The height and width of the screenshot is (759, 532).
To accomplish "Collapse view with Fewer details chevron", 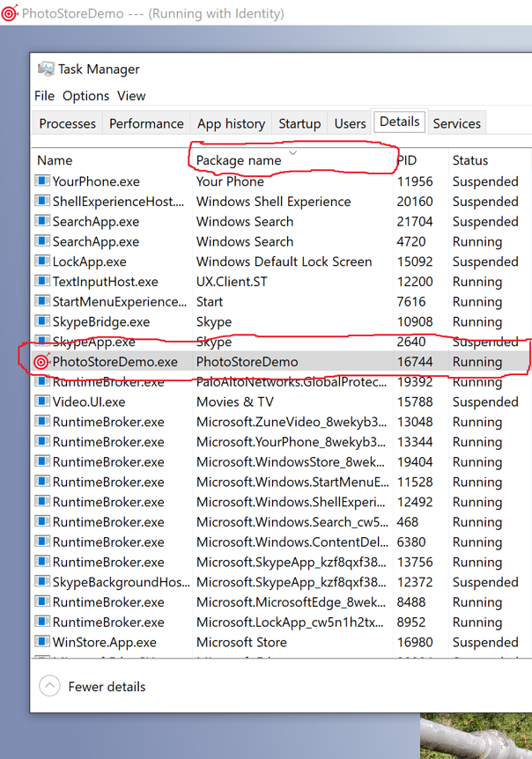I will pos(50,686).
